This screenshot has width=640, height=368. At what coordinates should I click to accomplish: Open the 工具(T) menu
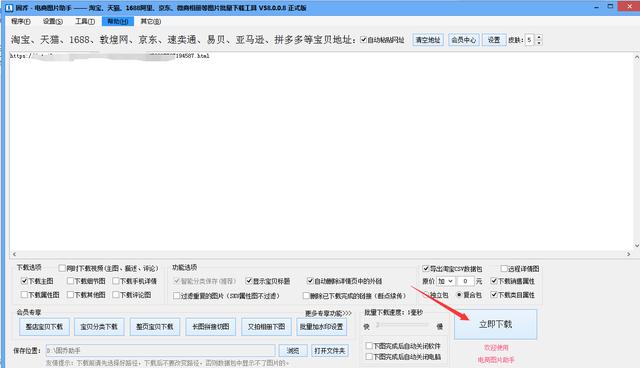[85, 21]
